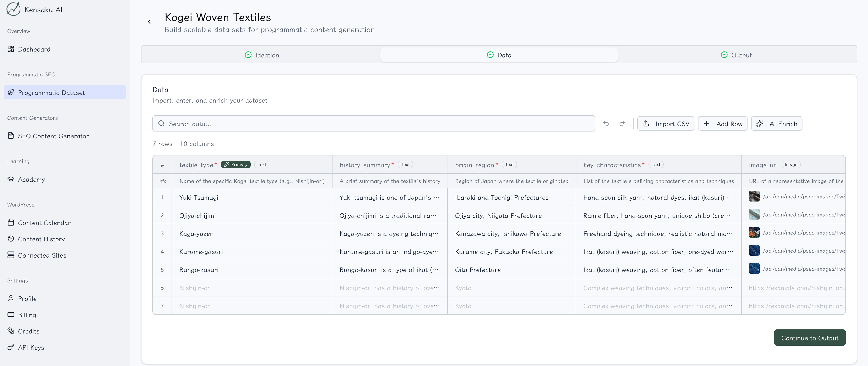
Task: Click the Primary key badge on textile_type
Action: tap(236, 165)
